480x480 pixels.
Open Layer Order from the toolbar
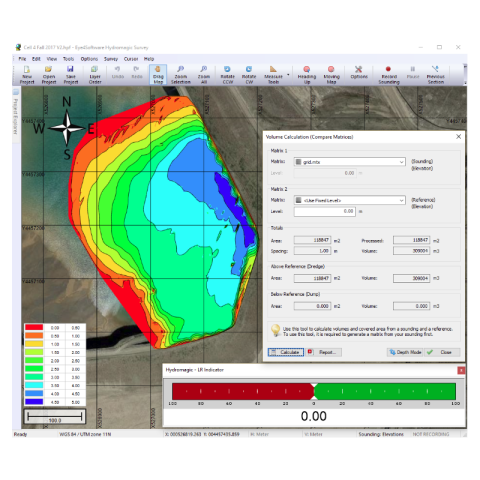95,75
